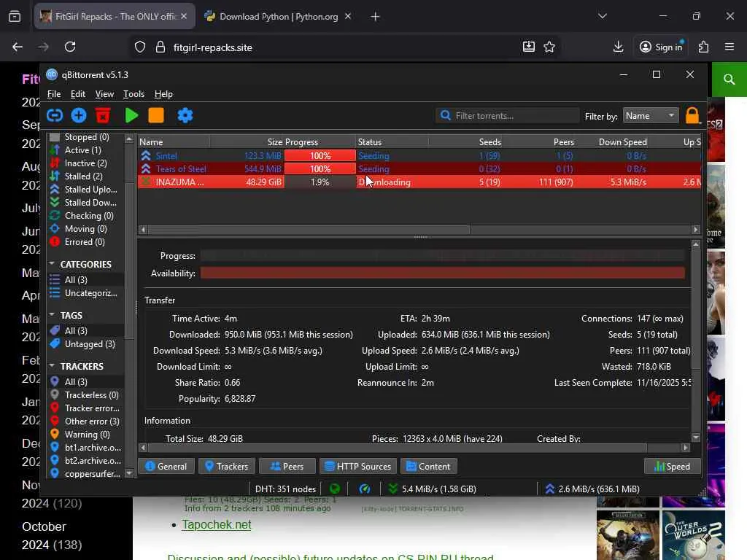Click the Speed graph button
747x560 pixels.
click(x=672, y=466)
